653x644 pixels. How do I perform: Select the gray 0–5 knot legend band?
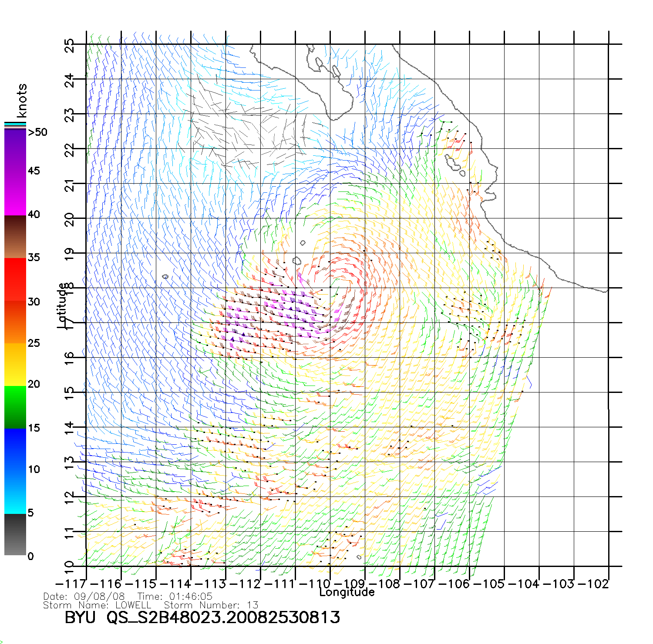pos(15,535)
